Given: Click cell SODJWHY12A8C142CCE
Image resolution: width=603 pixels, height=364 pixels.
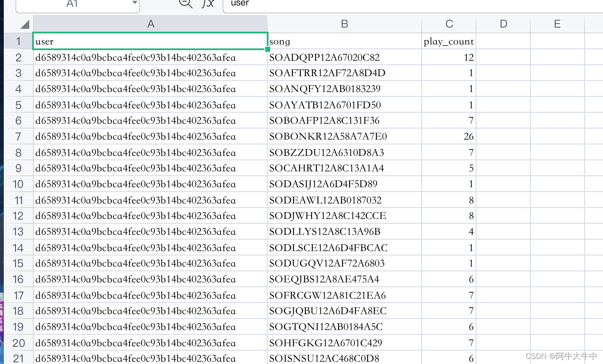Looking at the screenshot, I should click(345, 216).
